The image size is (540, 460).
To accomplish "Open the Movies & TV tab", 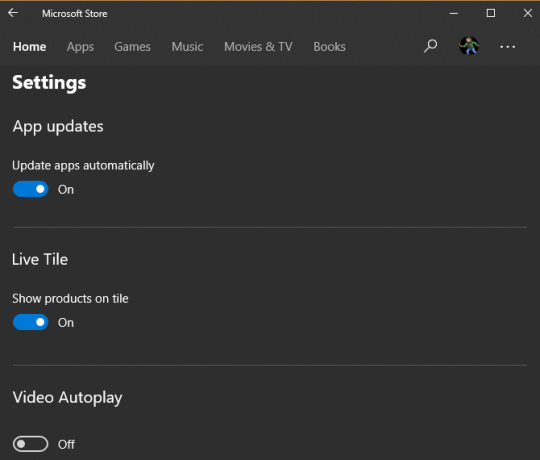I will pos(258,47).
